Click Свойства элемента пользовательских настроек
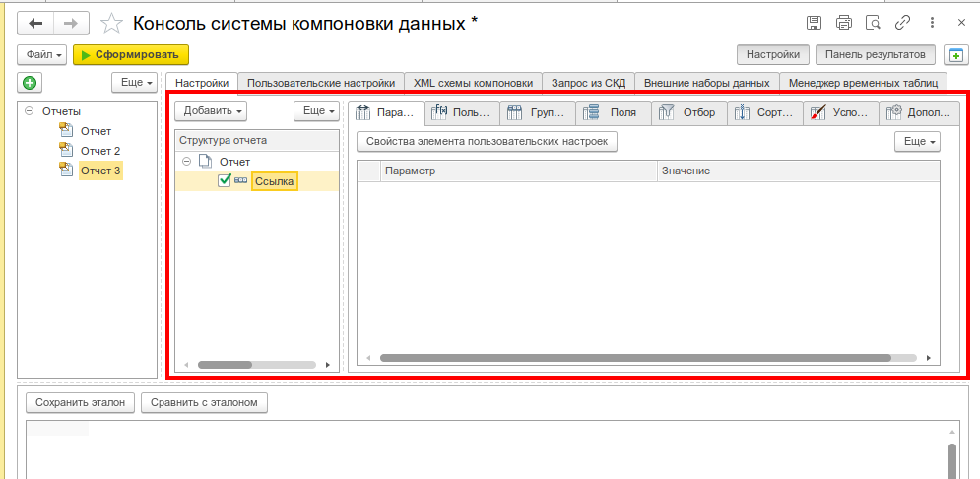This screenshot has width=980, height=479. tap(487, 141)
